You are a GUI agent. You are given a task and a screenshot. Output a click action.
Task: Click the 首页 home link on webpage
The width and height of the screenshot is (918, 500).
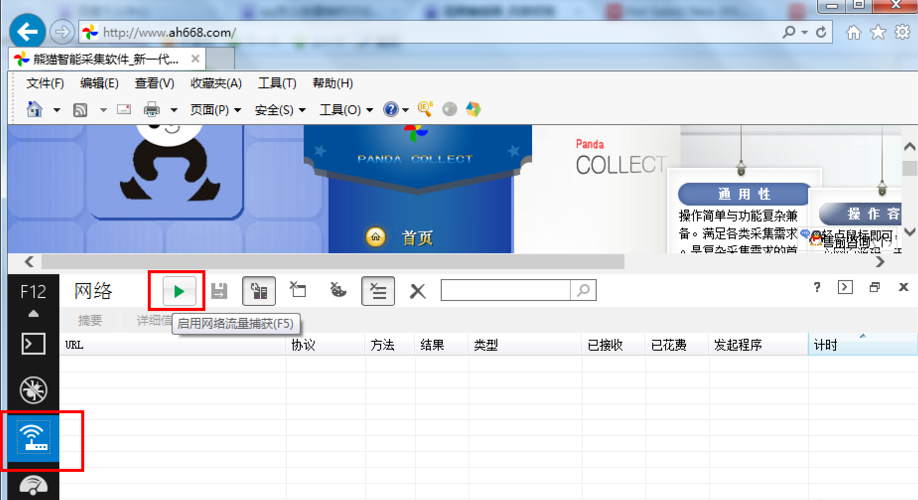[x=417, y=238]
